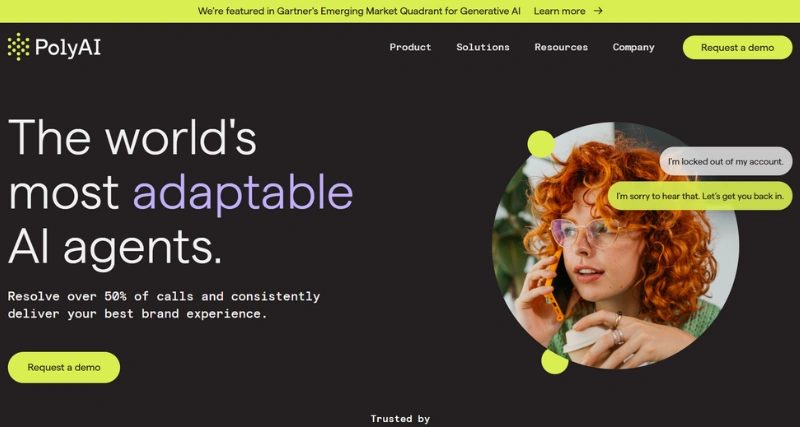Click the green circle below the photo
The height and width of the screenshot is (427, 800).
tap(555, 361)
